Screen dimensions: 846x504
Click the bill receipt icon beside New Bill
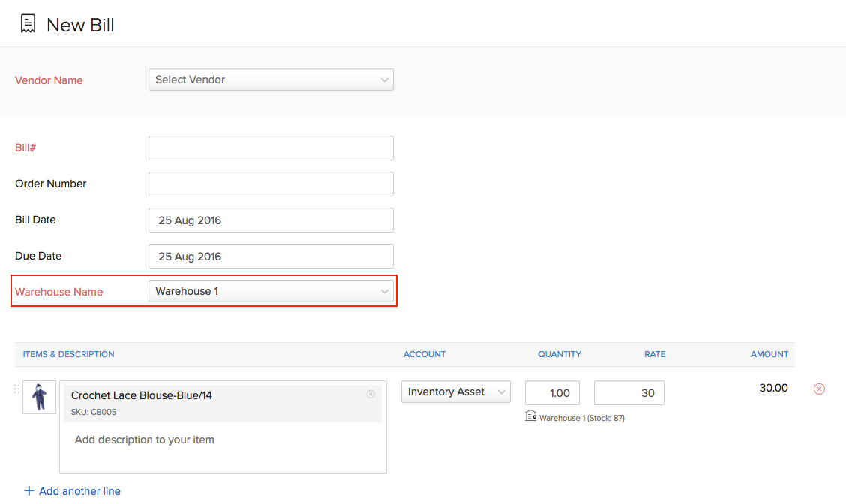point(28,24)
